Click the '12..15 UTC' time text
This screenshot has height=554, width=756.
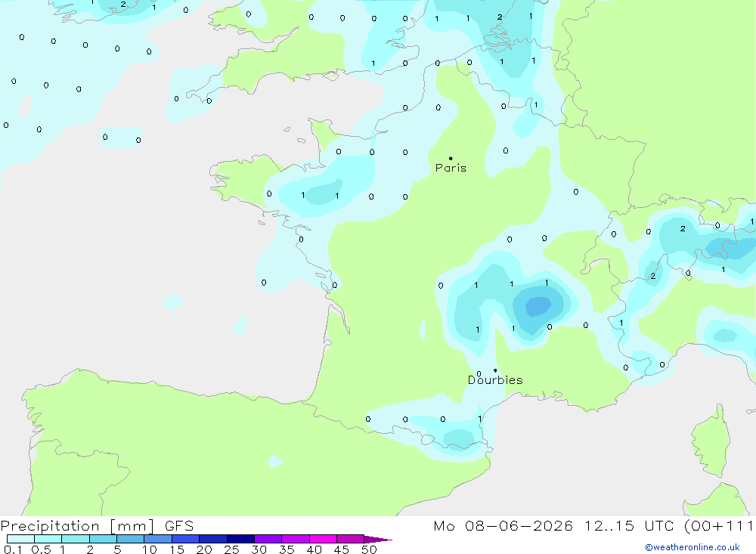click(629, 525)
